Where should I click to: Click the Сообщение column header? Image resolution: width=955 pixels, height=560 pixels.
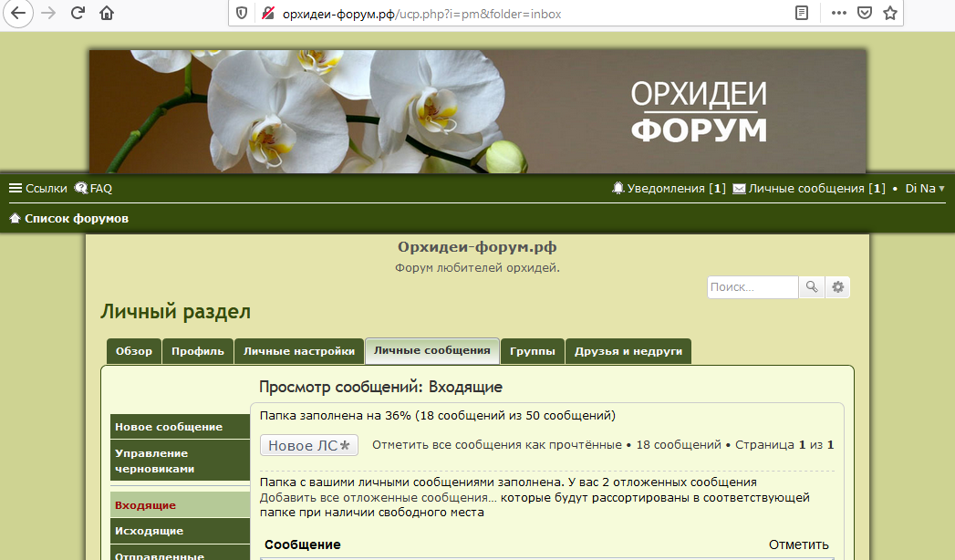303,544
